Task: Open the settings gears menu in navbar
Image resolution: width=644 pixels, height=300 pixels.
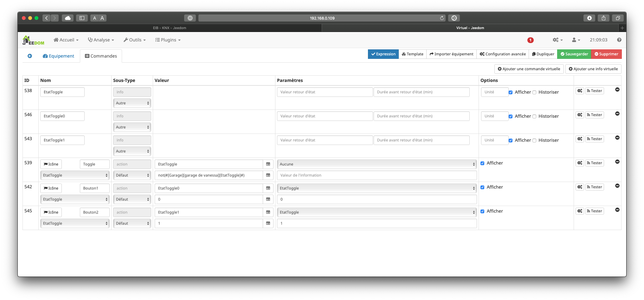Action: pos(557,40)
